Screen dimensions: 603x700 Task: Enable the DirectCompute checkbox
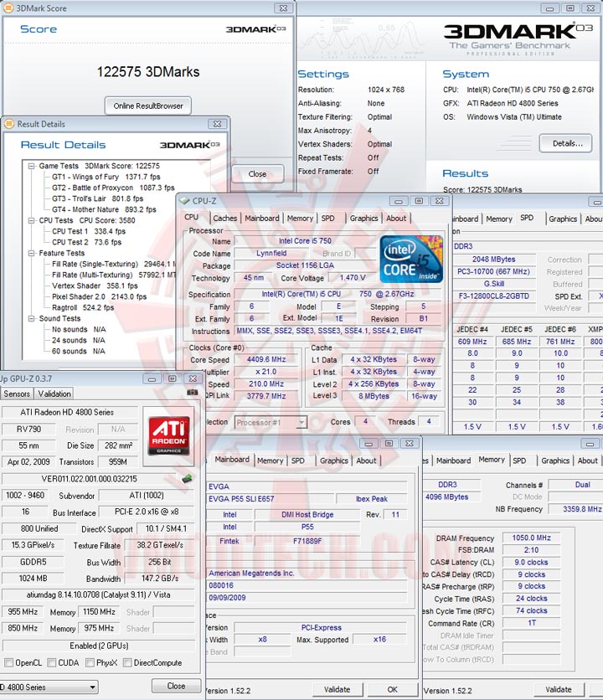tap(127, 662)
